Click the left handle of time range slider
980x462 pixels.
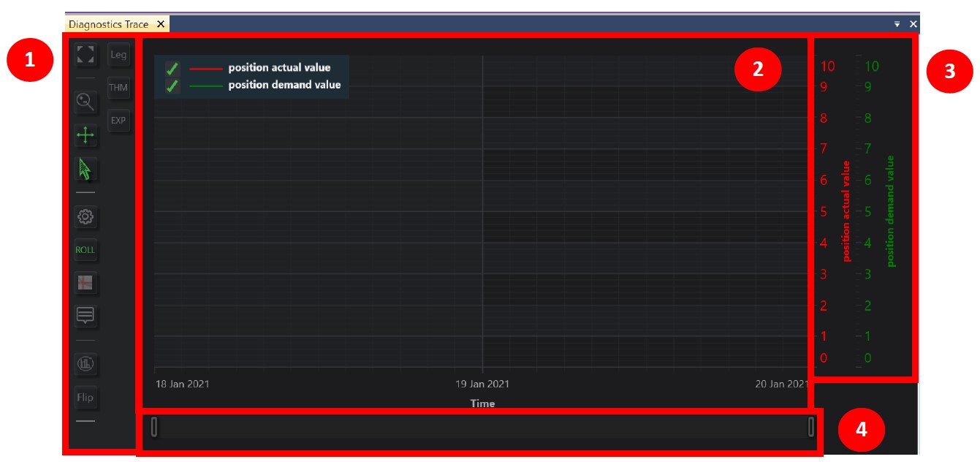[154, 427]
